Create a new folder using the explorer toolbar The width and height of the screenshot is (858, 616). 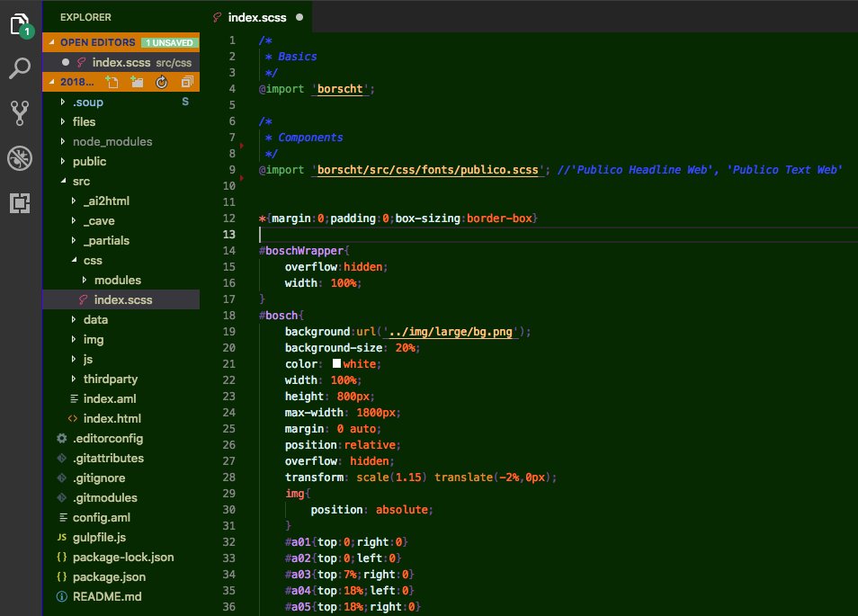[137, 82]
